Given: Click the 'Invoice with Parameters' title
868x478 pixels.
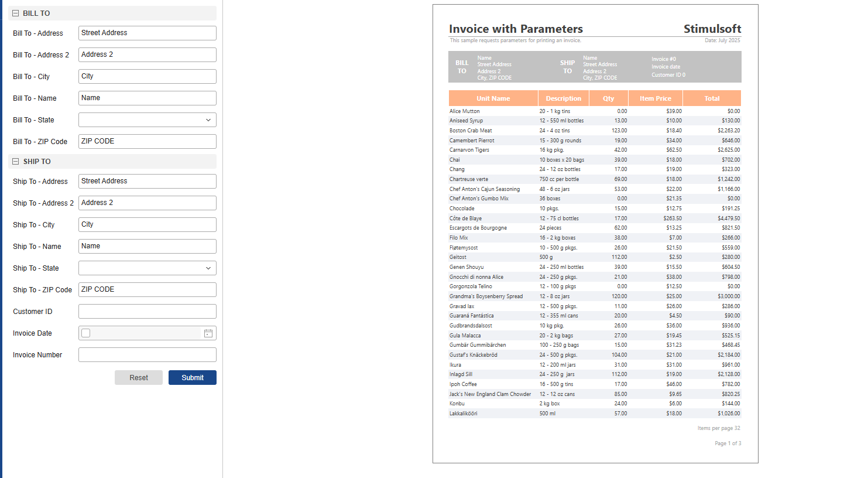Looking at the screenshot, I should pos(516,29).
